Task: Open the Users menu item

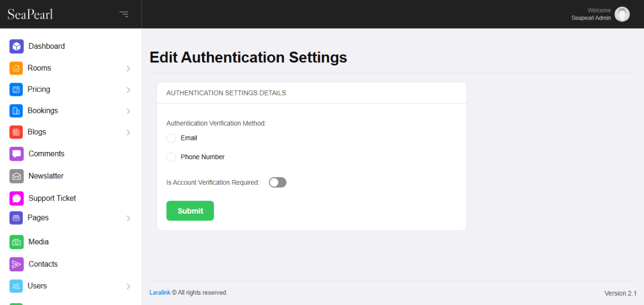Action: [x=37, y=286]
